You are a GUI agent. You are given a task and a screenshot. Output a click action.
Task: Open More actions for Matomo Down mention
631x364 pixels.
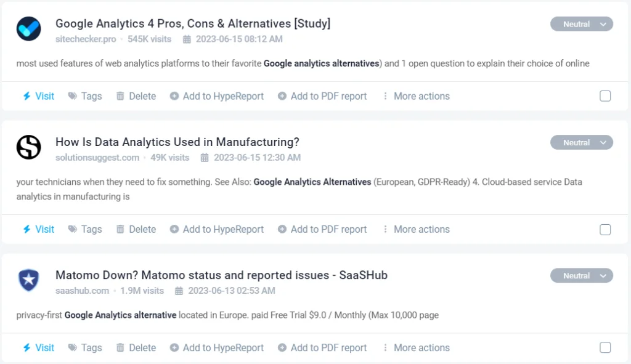pyautogui.click(x=416, y=348)
